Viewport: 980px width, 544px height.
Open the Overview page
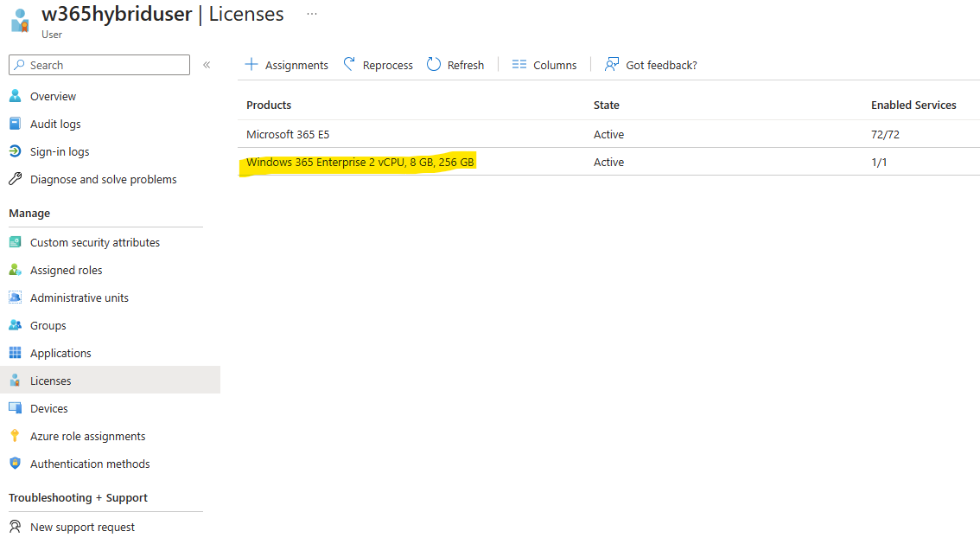[x=53, y=96]
